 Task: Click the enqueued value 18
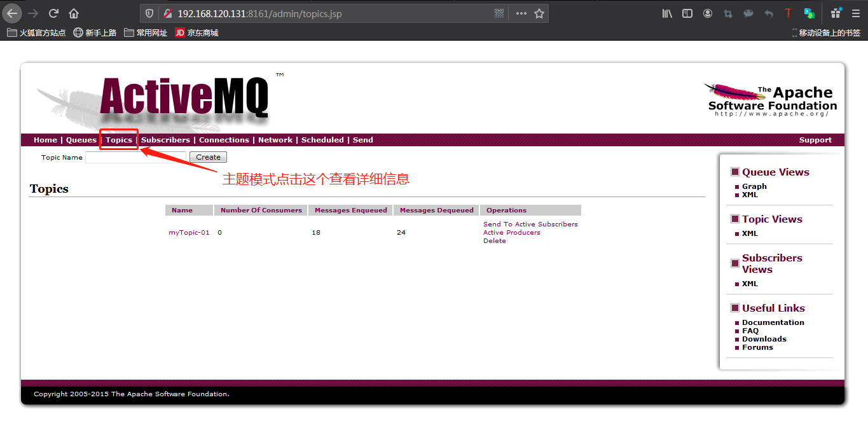pyautogui.click(x=316, y=233)
